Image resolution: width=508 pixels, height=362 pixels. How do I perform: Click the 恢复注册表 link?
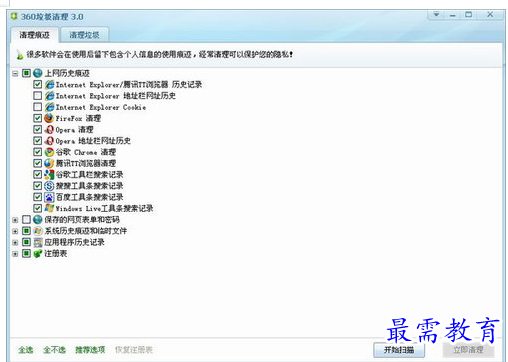[134, 350]
